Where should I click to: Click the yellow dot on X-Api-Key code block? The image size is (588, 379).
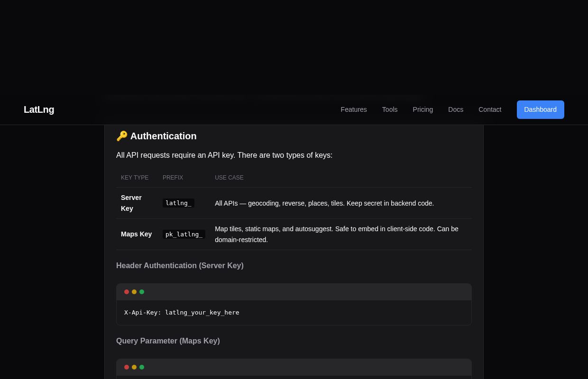tap(134, 292)
